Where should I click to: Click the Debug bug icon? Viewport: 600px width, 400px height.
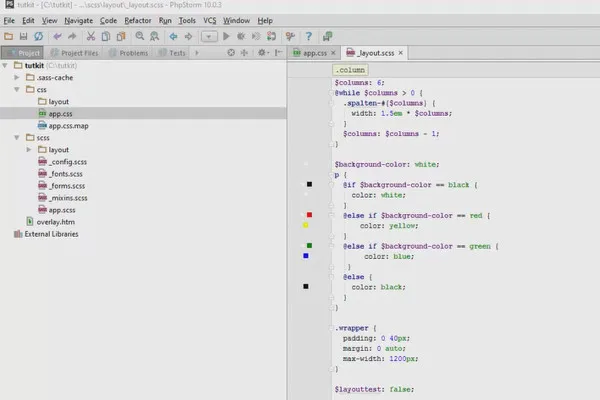241,36
